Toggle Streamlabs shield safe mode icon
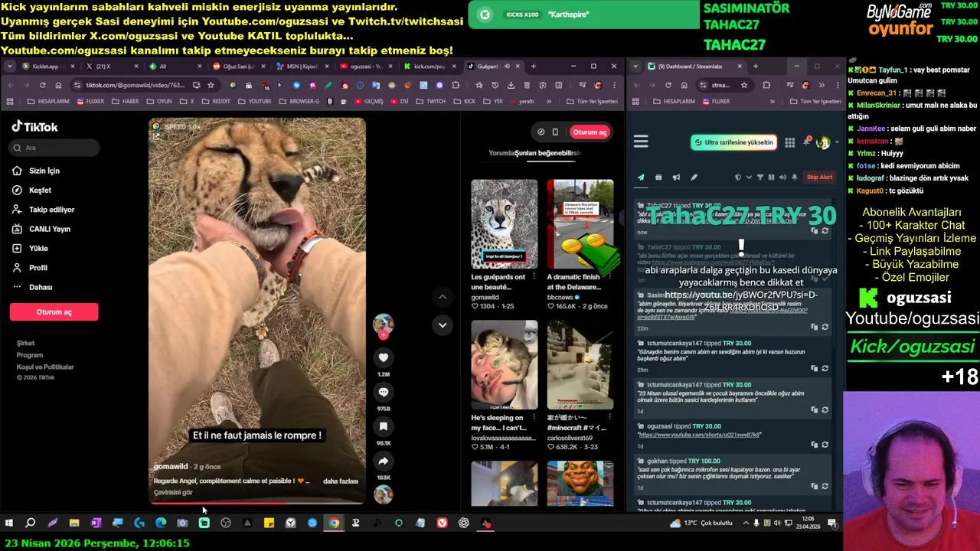 click(738, 178)
